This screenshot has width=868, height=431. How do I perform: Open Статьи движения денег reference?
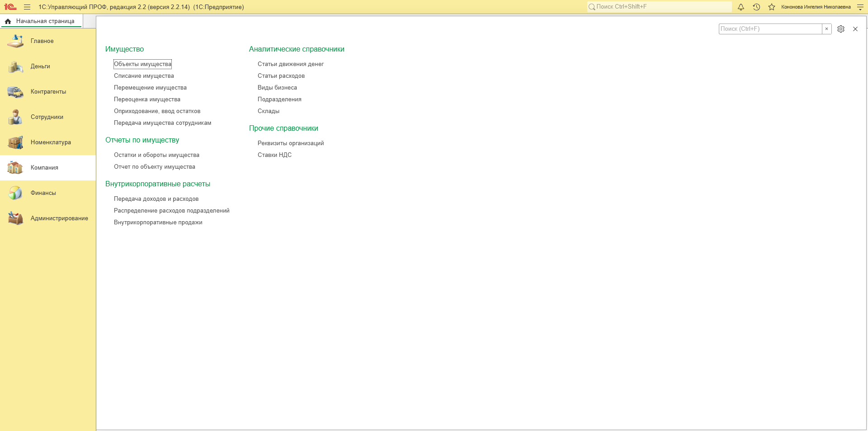(291, 64)
